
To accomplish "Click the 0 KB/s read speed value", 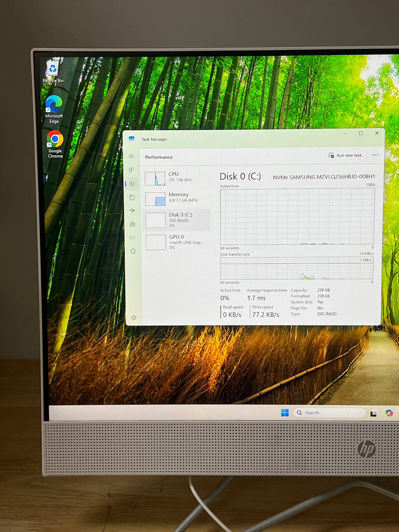I will click(232, 315).
